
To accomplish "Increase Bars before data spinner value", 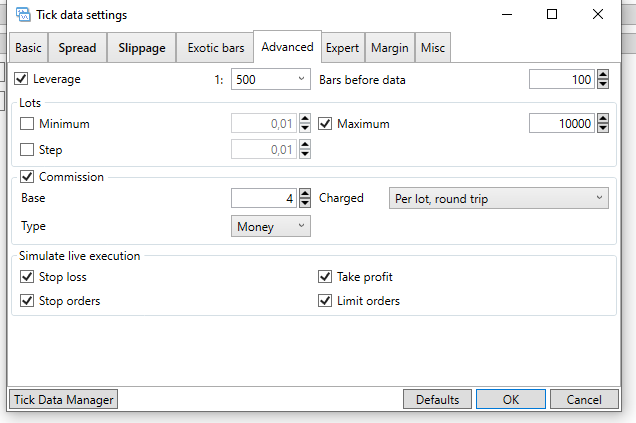I will tap(602, 75).
